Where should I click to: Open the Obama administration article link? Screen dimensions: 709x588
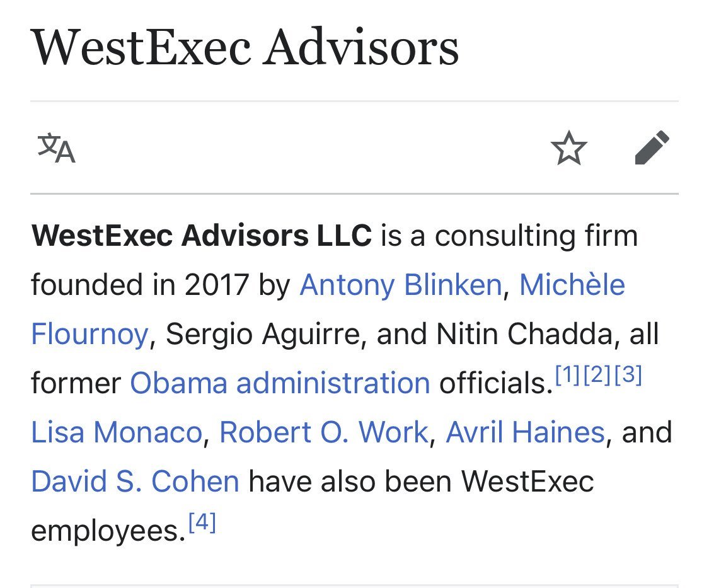click(280, 383)
